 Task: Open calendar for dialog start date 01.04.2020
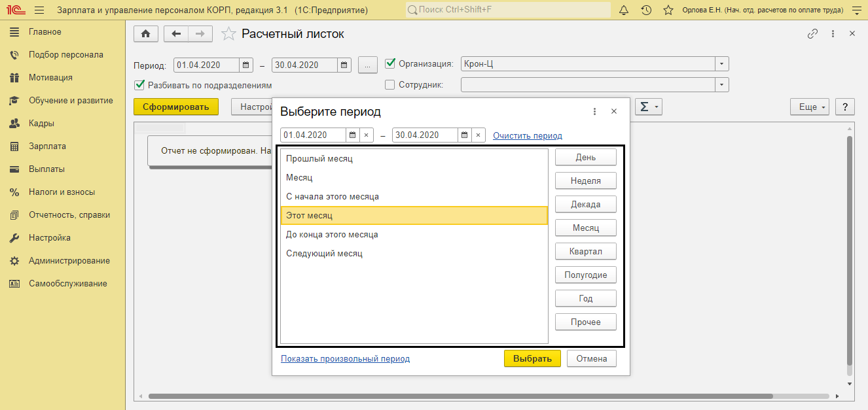pos(353,135)
